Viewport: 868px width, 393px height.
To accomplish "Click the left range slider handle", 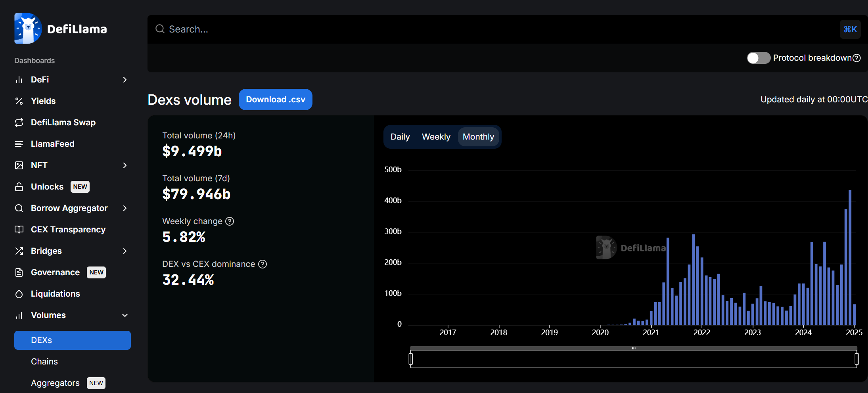I will click(x=411, y=359).
